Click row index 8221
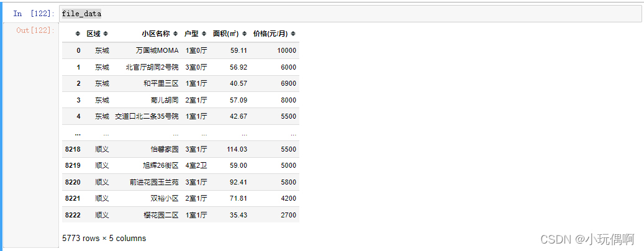Viewport: 644px width, 251px height. click(x=73, y=198)
